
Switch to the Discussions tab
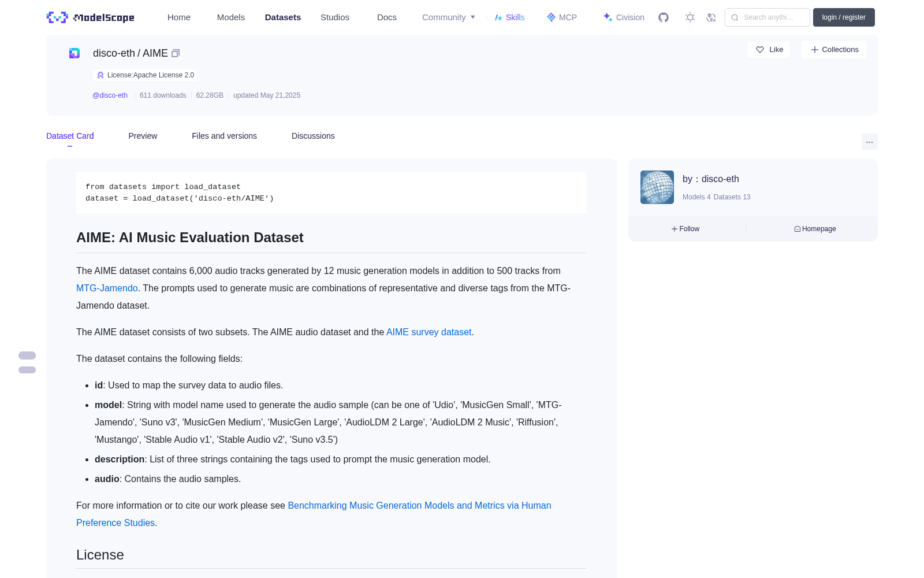click(x=313, y=136)
